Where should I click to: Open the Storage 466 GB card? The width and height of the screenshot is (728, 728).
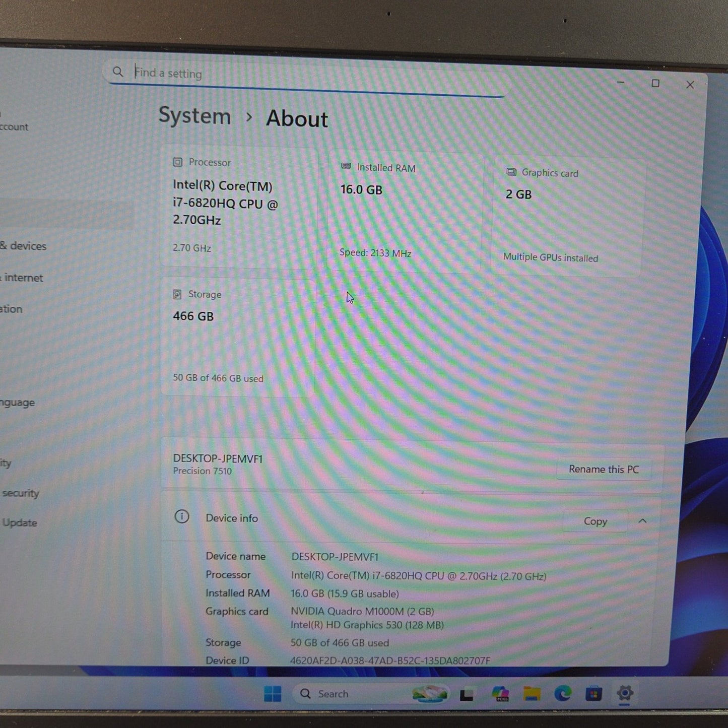click(238, 337)
